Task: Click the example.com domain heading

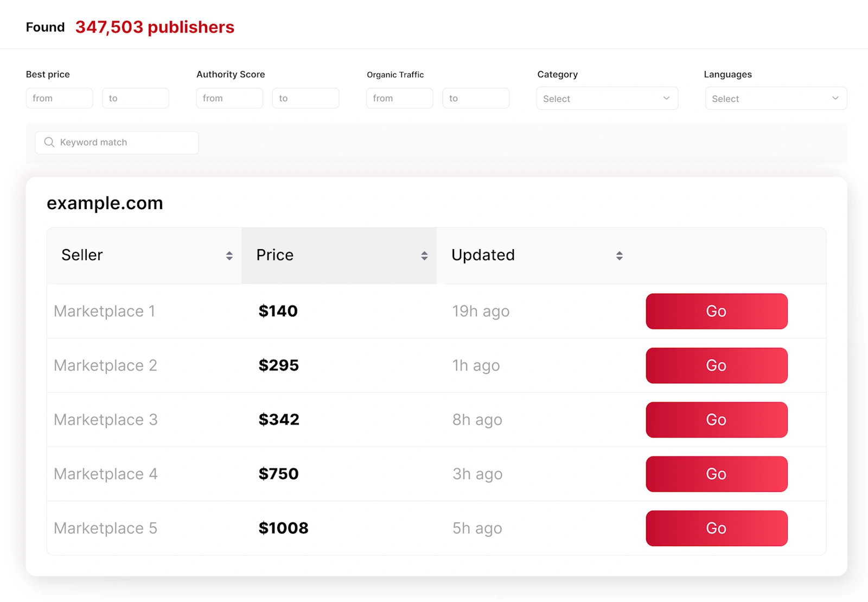Action: click(x=105, y=203)
